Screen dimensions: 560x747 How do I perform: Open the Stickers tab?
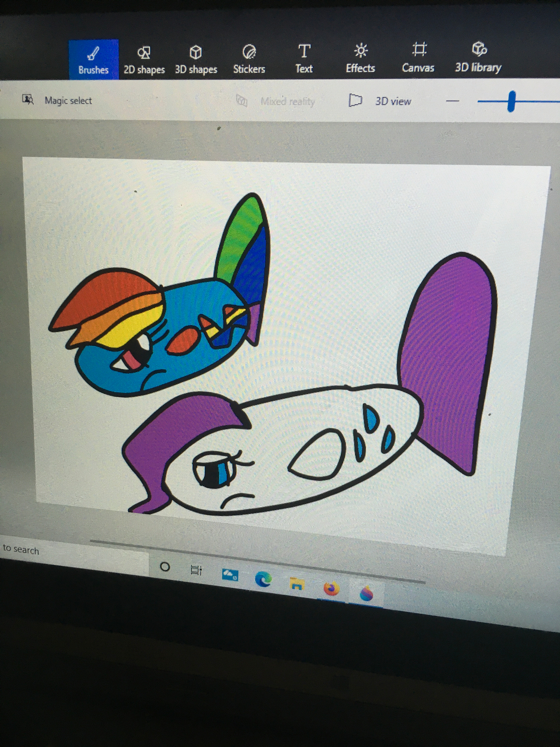tap(249, 60)
